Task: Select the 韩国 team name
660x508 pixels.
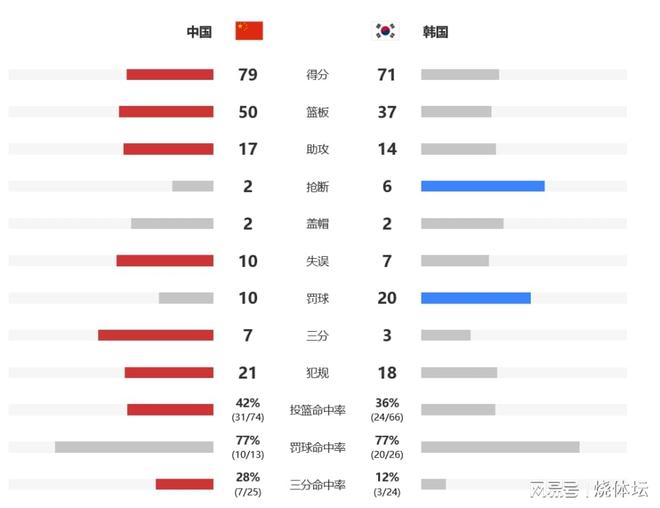Action: [435, 32]
